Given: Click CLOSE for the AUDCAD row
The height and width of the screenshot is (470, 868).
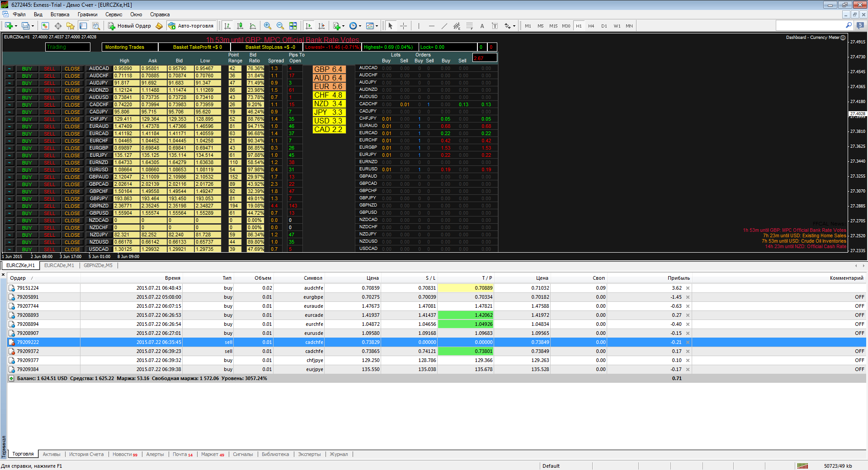Looking at the screenshot, I should click(x=72, y=69).
